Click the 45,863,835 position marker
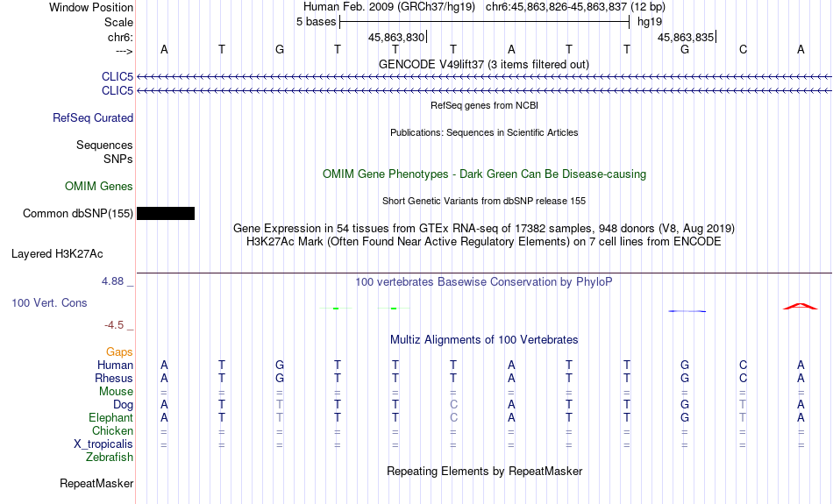This screenshot has height=504, width=833. pyautogui.click(x=686, y=37)
